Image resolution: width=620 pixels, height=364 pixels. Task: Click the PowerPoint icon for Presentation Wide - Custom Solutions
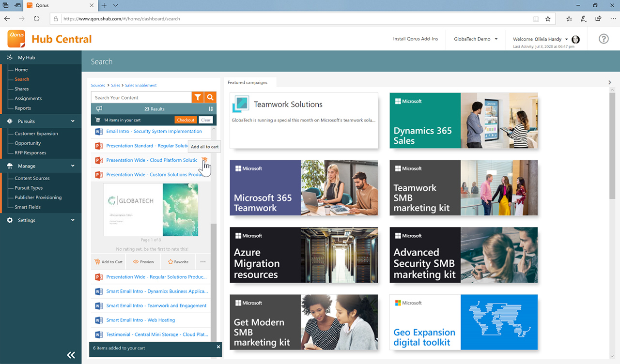coord(99,175)
